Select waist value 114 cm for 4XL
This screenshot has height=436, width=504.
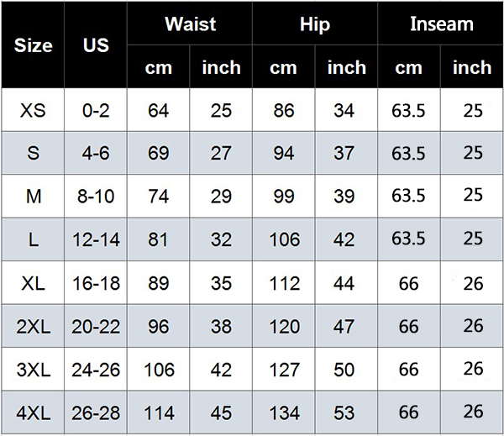158,413
